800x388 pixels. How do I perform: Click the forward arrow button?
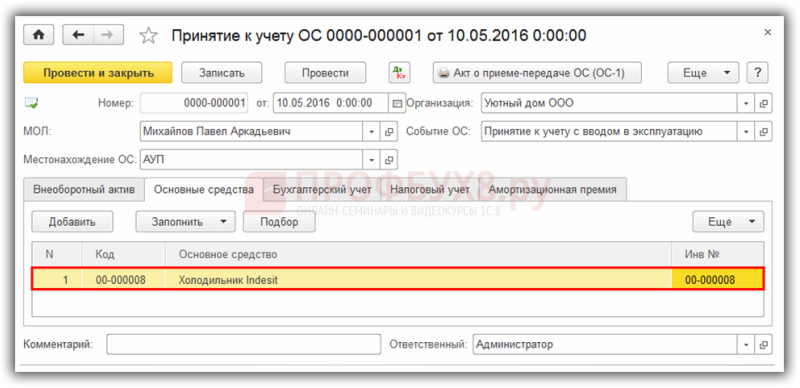(108, 35)
